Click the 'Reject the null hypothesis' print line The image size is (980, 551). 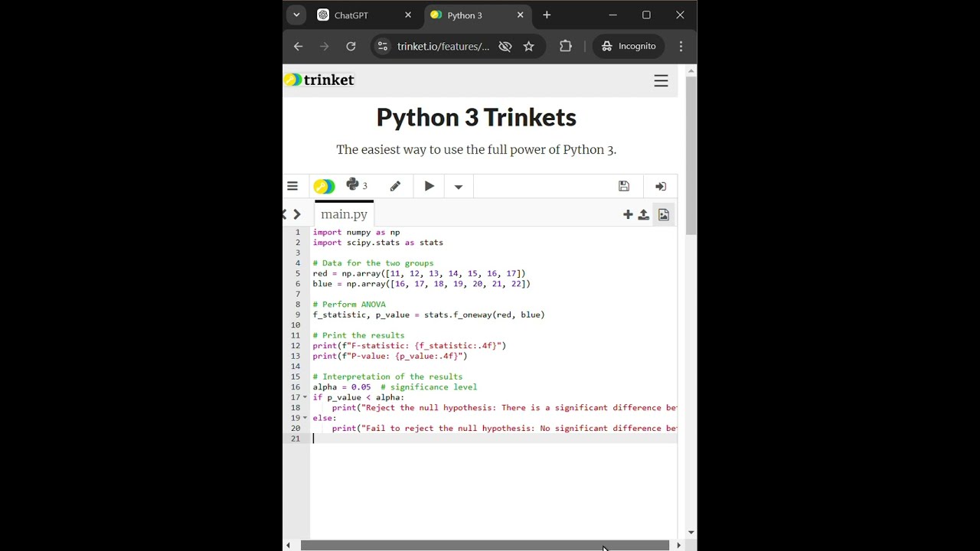click(505, 408)
